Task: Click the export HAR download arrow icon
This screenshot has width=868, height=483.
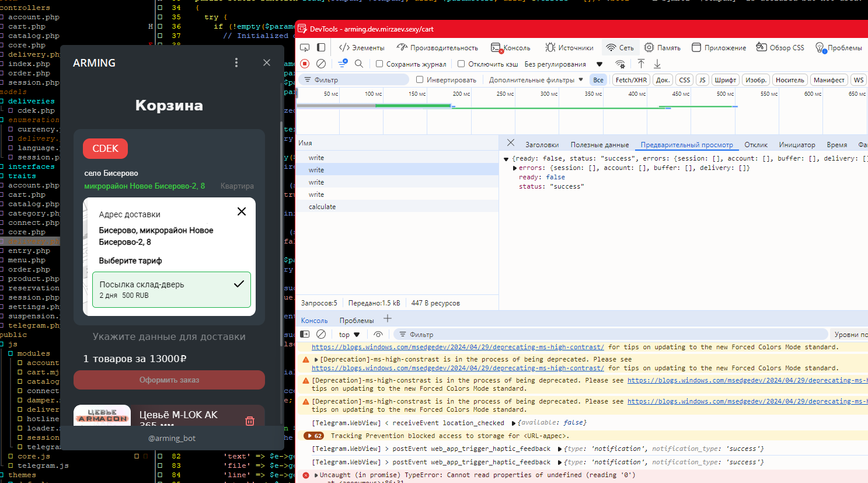Action: pos(657,64)
